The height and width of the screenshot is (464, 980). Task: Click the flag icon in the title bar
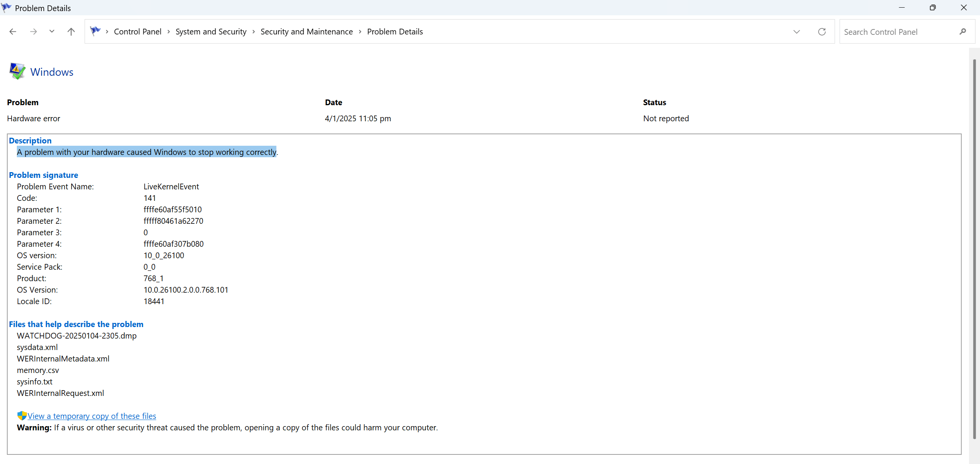pos(6,7)
